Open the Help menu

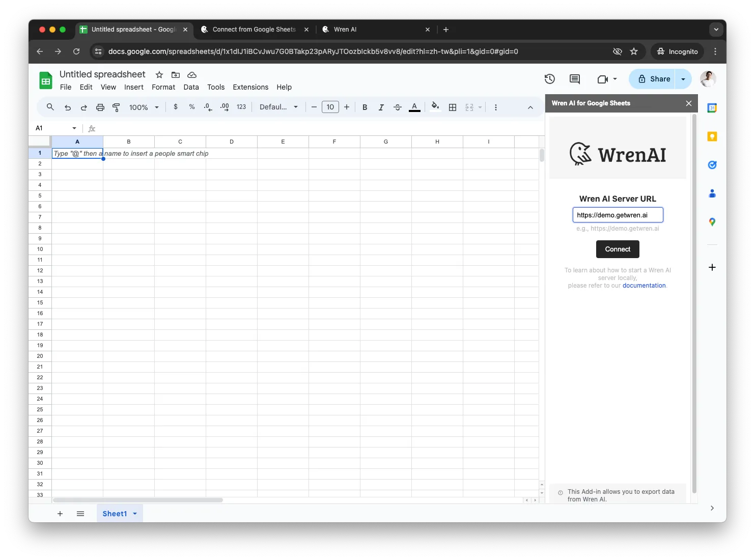284,87
